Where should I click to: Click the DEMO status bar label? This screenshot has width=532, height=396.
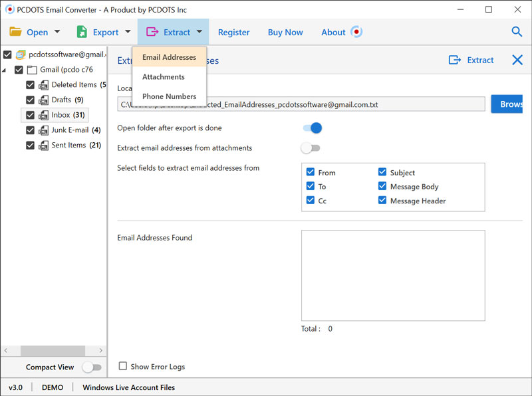click(x=53, y=387)
